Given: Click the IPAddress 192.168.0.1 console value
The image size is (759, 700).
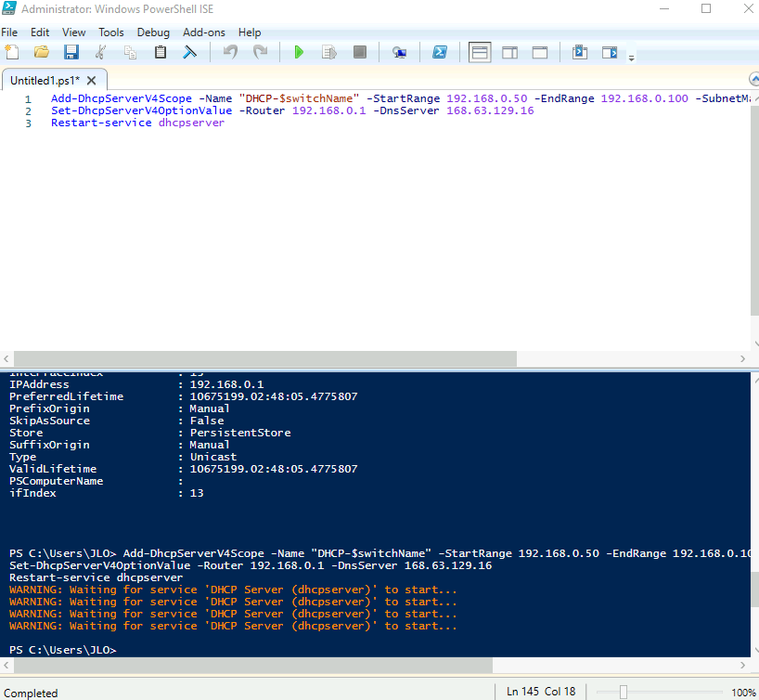Looking at the screenshot, I should [x=226, y=384].
